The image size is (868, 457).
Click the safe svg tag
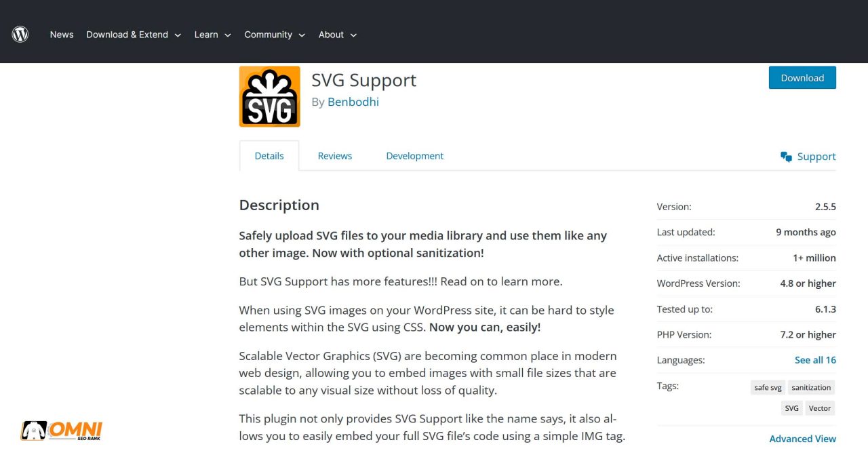click(x=768, y=388)
